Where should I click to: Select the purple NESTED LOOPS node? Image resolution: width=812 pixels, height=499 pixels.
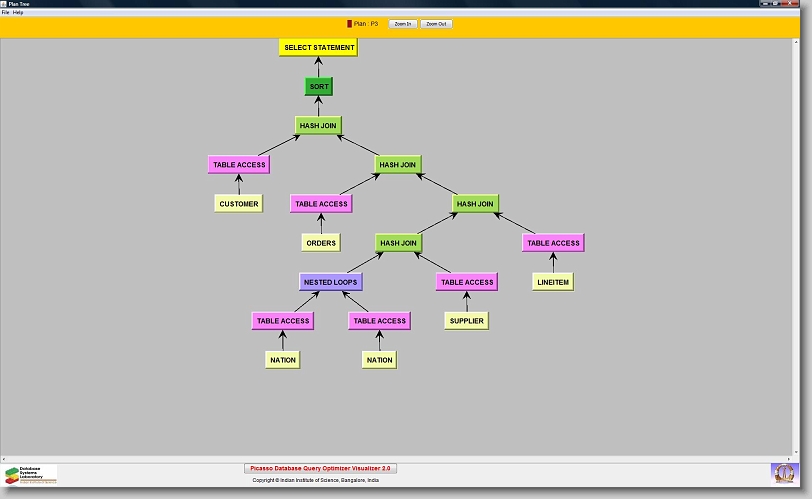click(330, 282)
